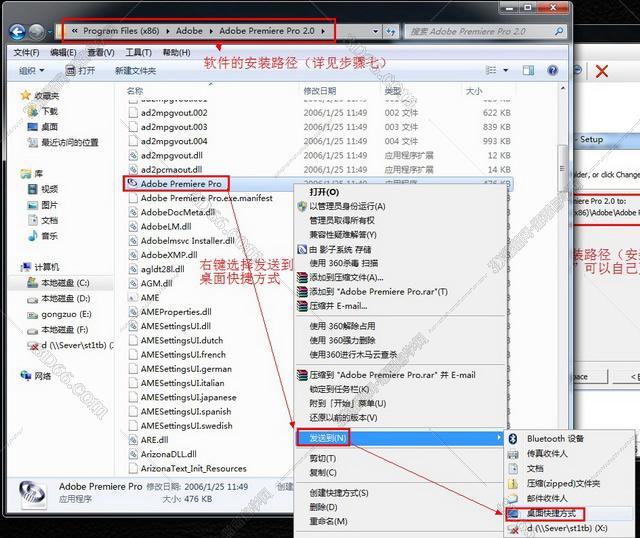This screenshot has width=640, height=538.
Task: Open the 查看(V) menu
Action: pyautogui.click(x=101, y=53)
